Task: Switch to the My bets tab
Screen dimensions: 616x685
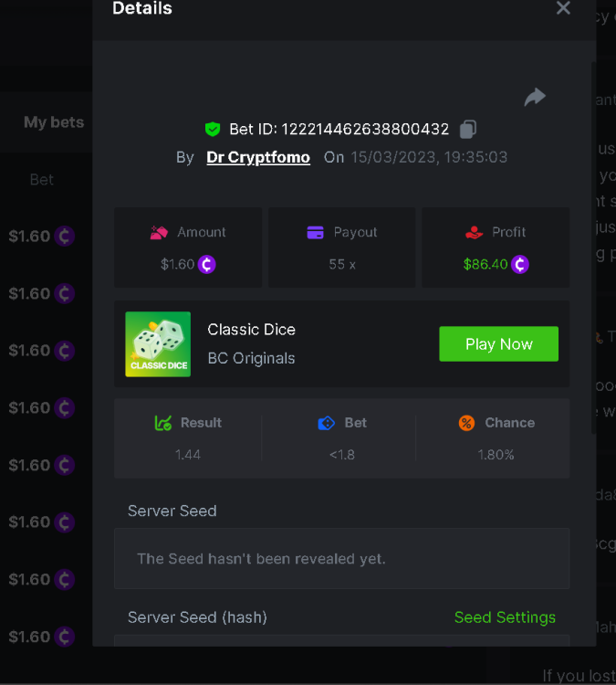Action: pos(54,122)
